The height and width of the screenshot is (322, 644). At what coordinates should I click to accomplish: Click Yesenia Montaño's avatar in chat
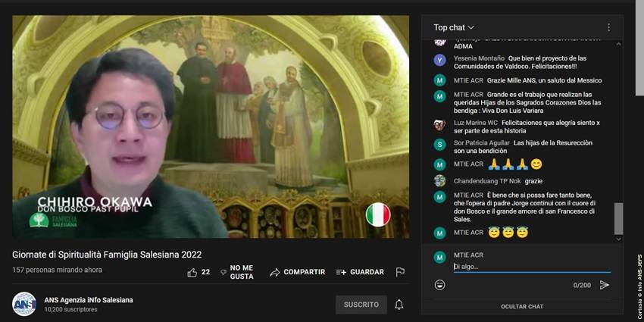tap(440, 61)
